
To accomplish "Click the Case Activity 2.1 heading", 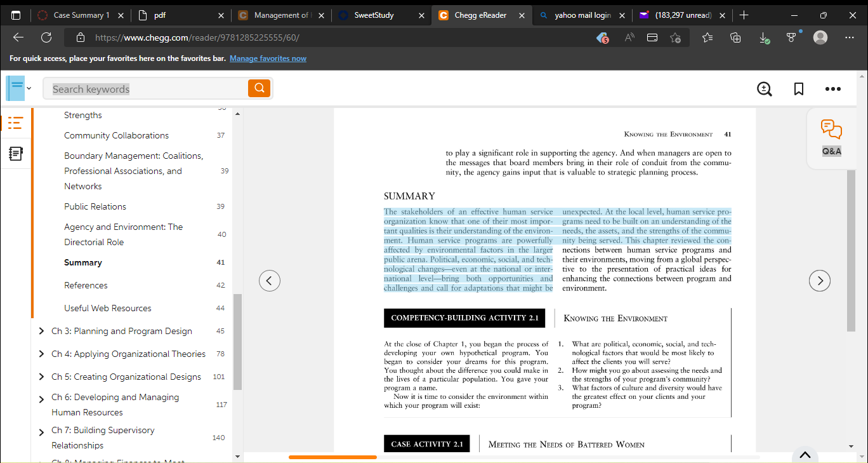I will 427,444.
